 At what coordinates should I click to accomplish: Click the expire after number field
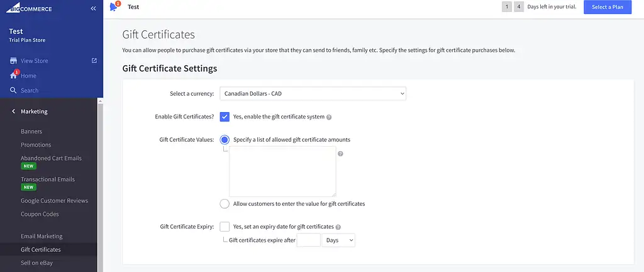click(308, 241)
